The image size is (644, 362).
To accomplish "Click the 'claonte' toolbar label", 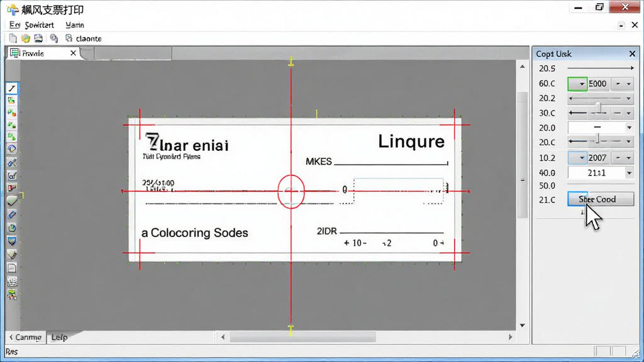I will click(x=89, y=38).
